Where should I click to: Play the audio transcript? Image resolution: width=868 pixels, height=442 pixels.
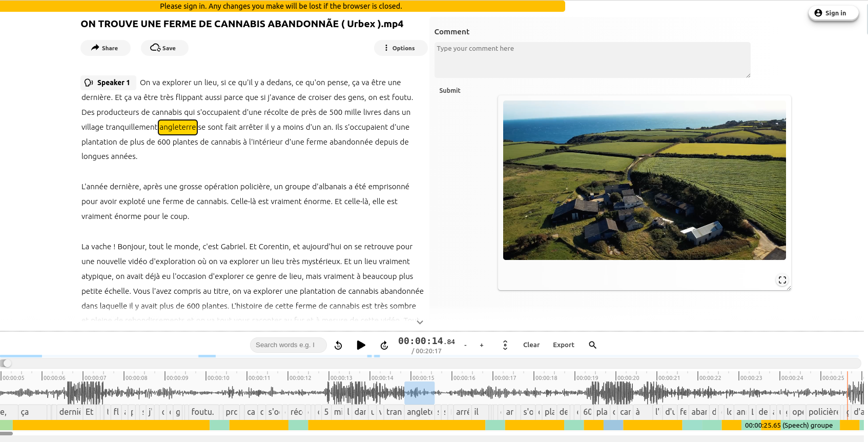[361, 345]
